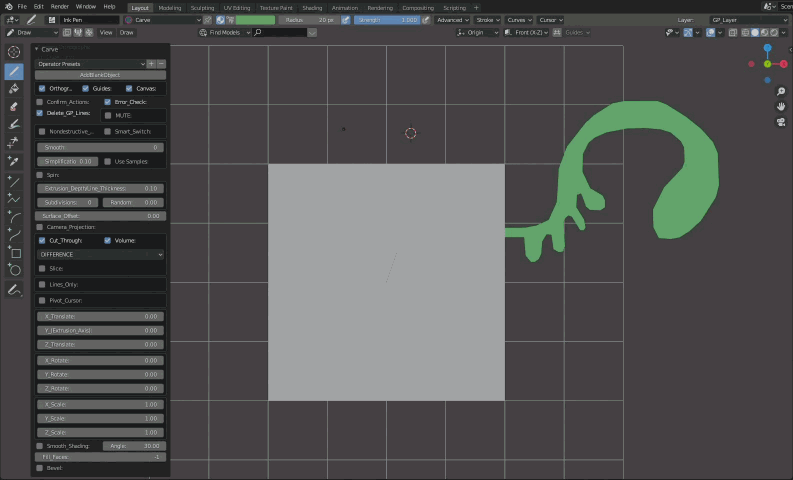
Task: Pick the Circle shape drawing tool
Action: (14, 270)
